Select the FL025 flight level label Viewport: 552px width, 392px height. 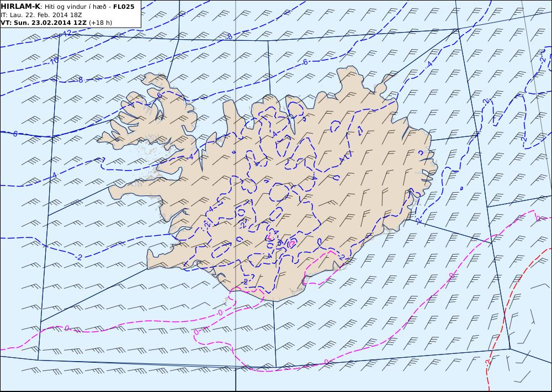(124, 6)
